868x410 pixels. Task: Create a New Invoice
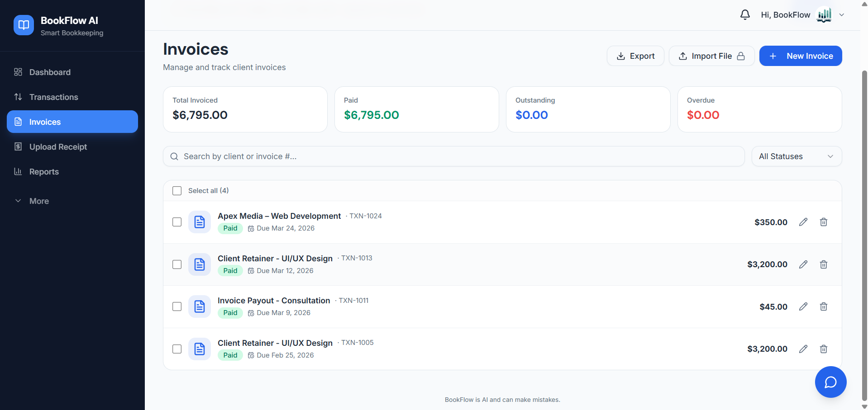801,56
